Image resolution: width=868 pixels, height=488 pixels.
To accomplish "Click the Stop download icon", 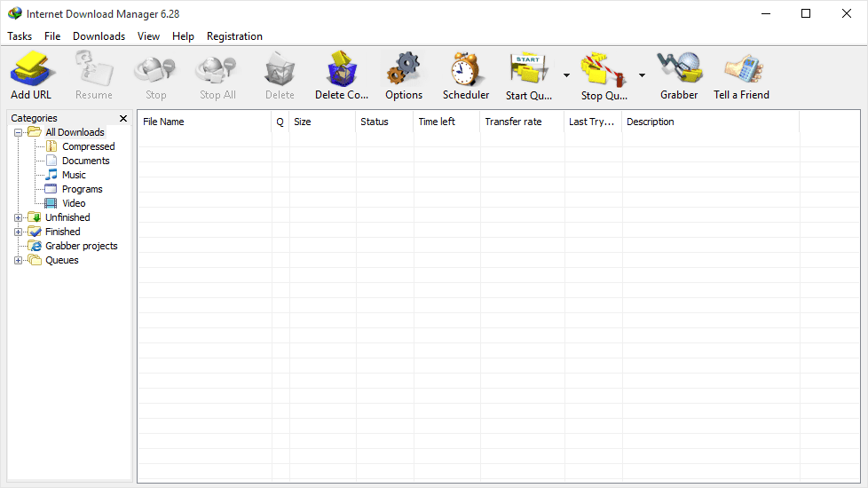I will [x=155, y=69].
